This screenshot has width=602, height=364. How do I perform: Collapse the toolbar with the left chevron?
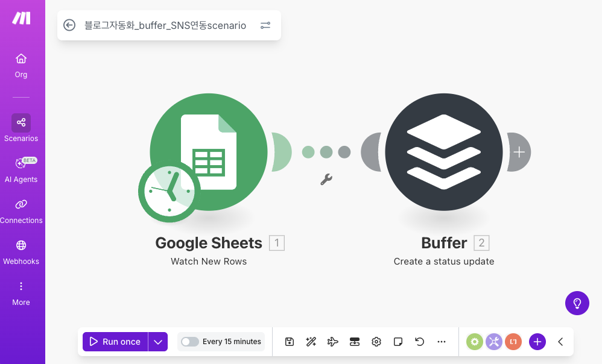click(x=560, y=342)
